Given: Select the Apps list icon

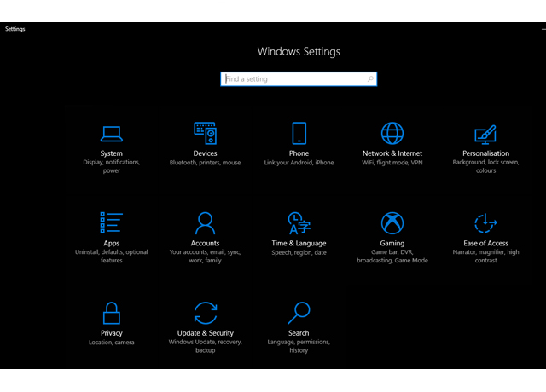Looking at the screenshot, I should click(112, 222).
